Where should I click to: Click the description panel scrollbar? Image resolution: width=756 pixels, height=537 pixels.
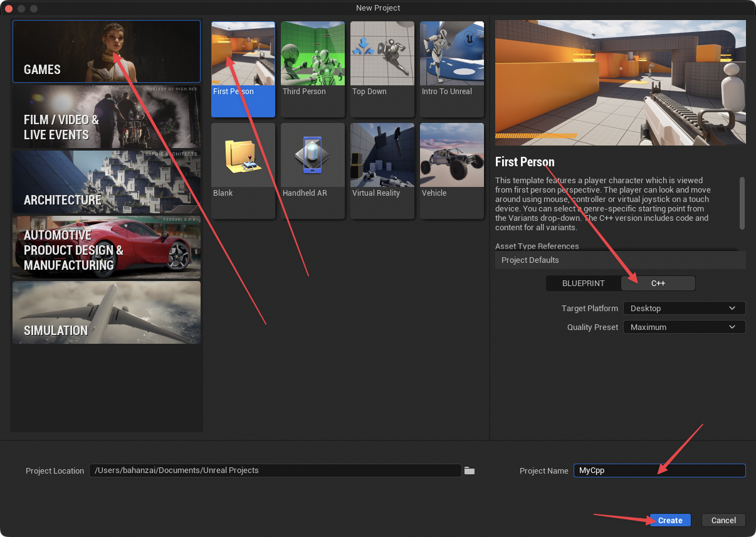[x=742, y=203]
